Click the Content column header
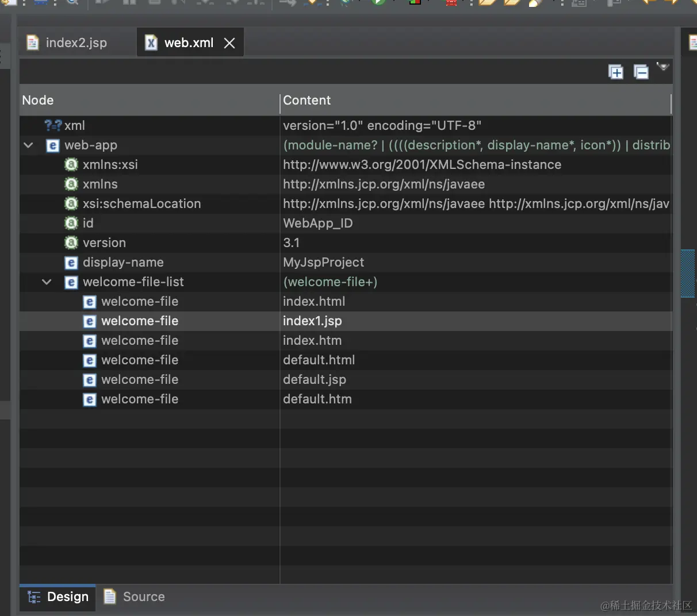The height and width of the screenshot is (616, 697). coord(476,101)
